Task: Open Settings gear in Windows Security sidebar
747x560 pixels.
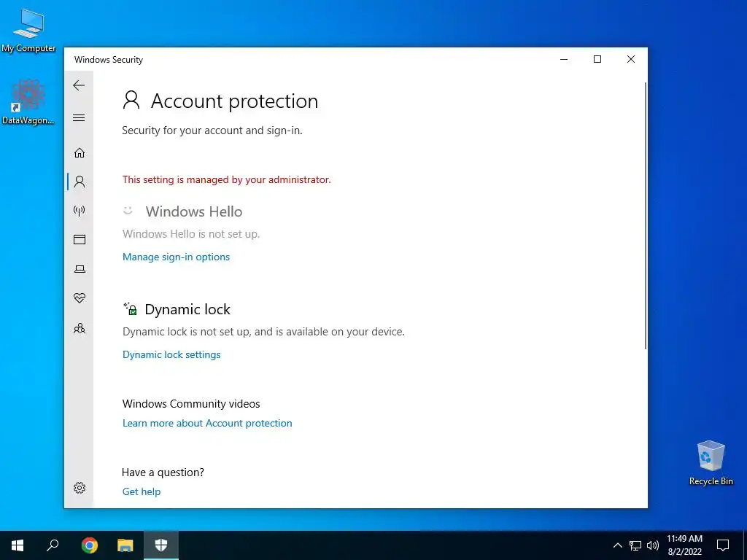Action: [80, 488]
